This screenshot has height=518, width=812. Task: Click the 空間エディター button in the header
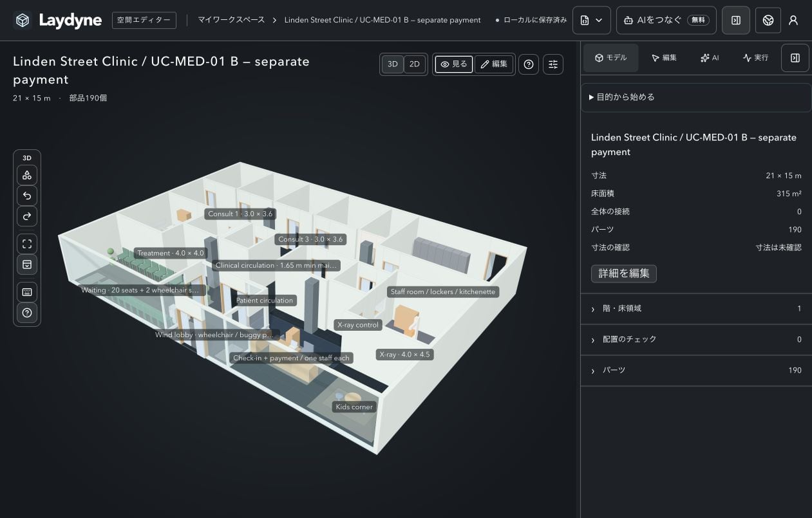(144, 21)
